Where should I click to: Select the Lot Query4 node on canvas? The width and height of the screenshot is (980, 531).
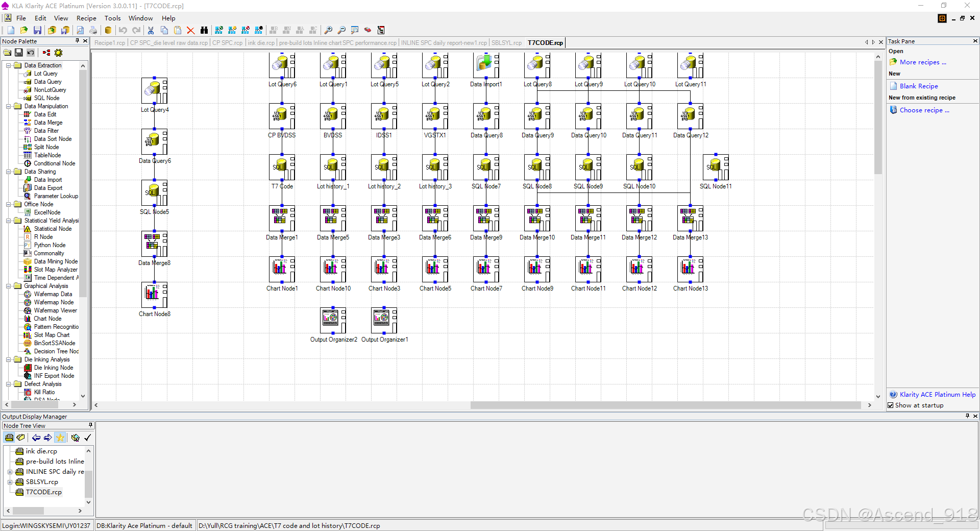154,91
